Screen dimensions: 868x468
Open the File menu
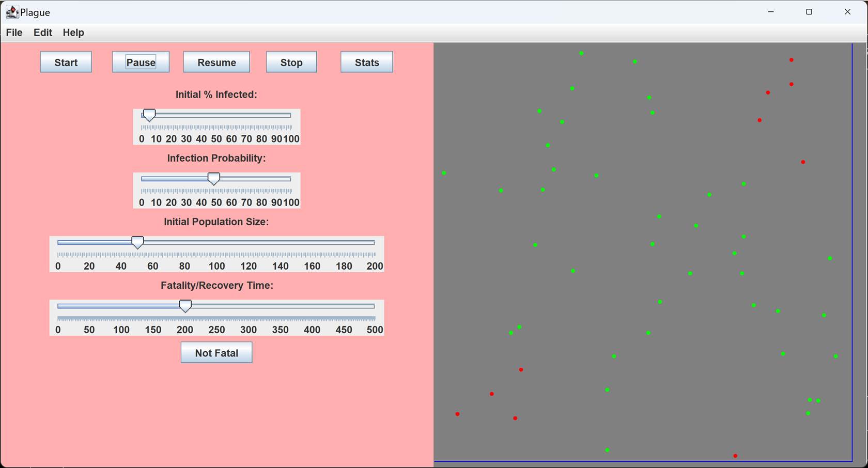14,33
